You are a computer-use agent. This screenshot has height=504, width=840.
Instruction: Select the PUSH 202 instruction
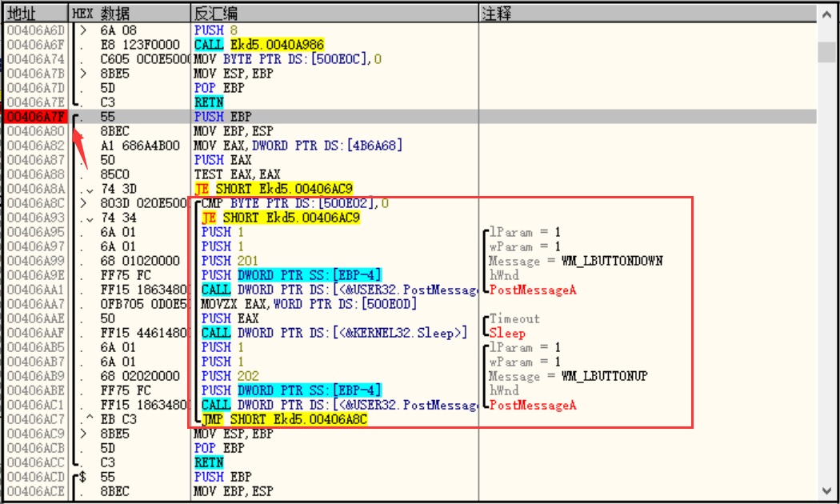[230, 377]
